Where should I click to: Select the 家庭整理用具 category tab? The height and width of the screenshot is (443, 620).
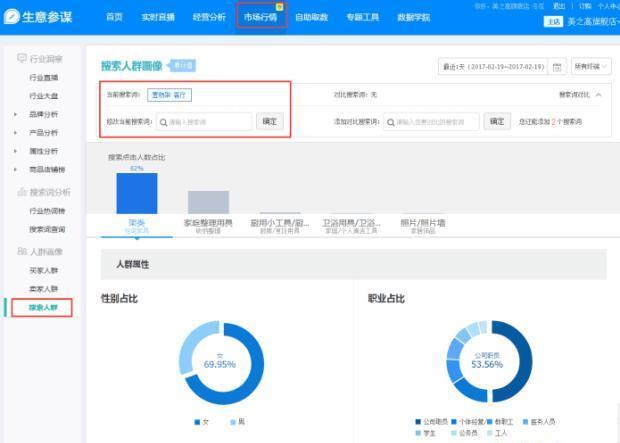[208, 226]
